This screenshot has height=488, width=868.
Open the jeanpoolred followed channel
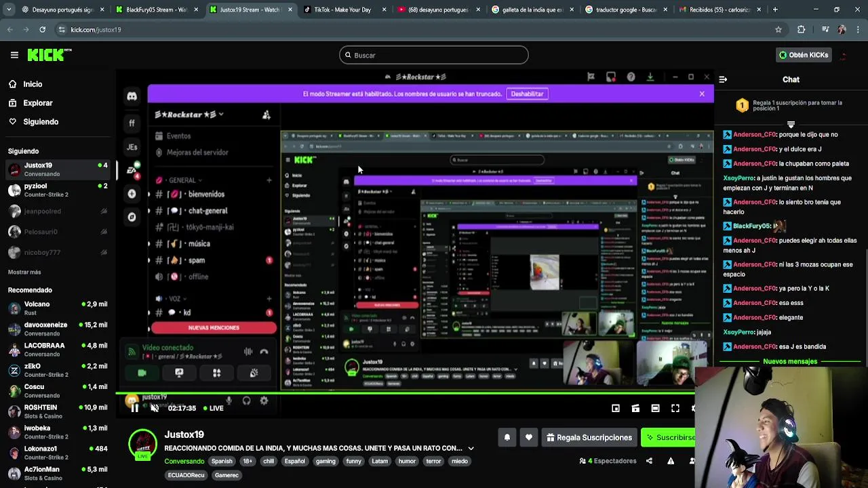[57, 211]
